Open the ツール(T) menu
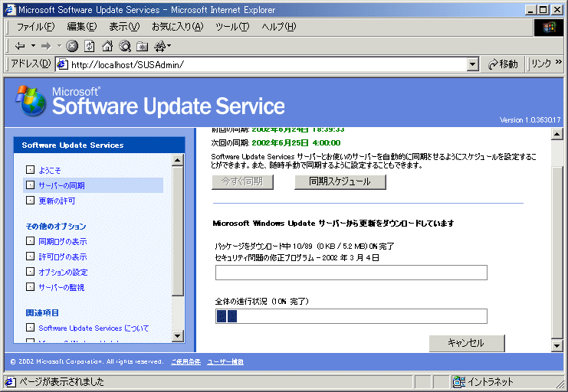Viewport: 568px width, 392px height. coord(232,27)
